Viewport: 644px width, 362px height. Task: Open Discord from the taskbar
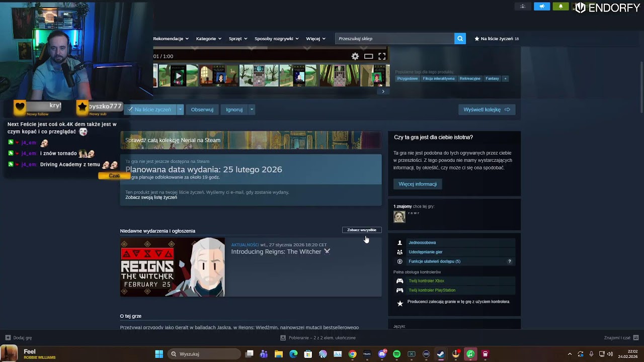pos(382,354)
